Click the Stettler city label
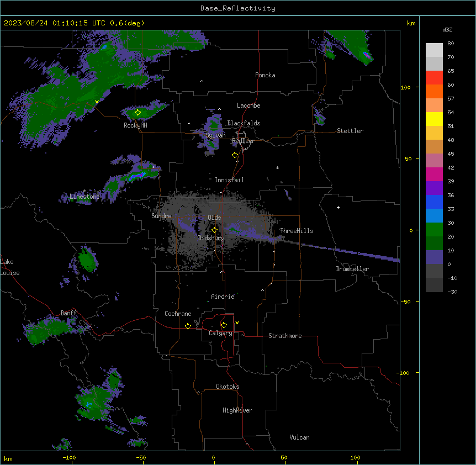The height and width of the screenshot is (465, 476). tap(350, 131)
